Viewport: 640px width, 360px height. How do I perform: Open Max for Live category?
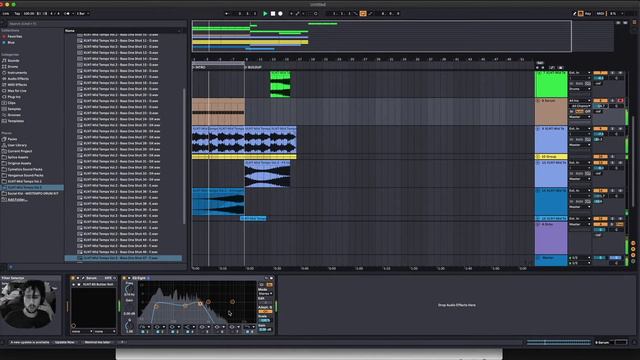click(17, 91)
